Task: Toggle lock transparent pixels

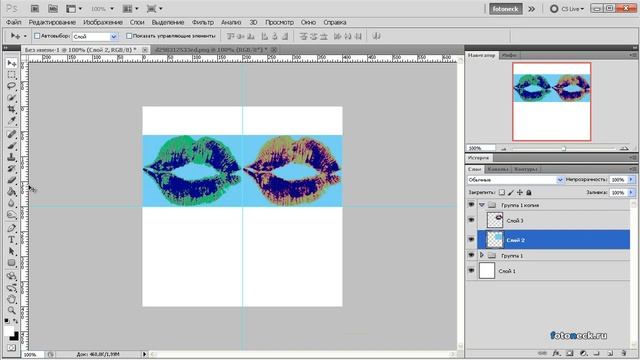Action: coord(502,192)
